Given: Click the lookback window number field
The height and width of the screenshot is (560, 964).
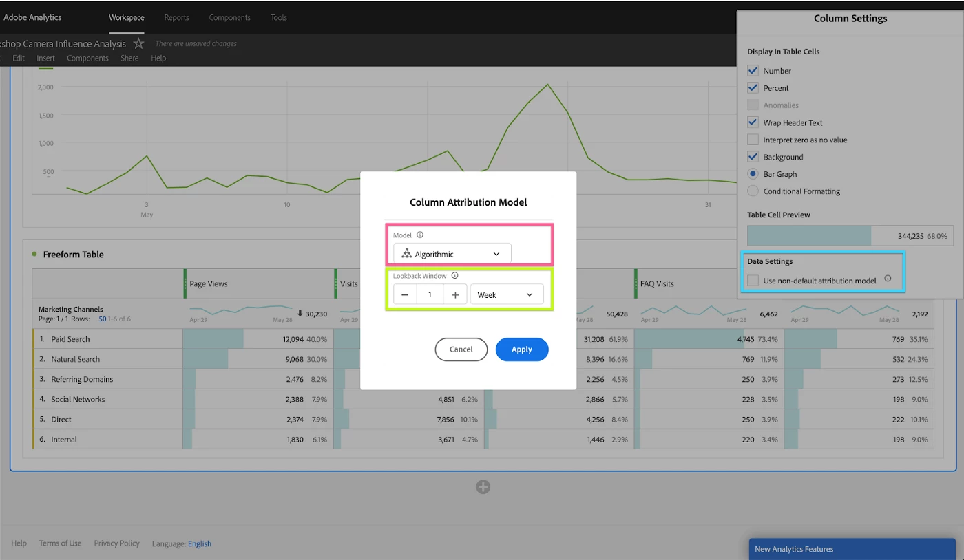Looking at the screenshot, I should [x=430, y=294].
